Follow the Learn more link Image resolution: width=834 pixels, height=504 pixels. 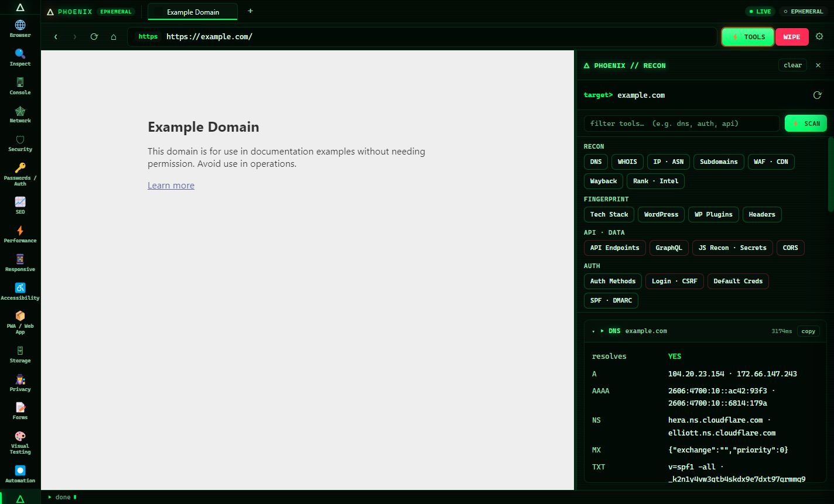coord(171,185)
